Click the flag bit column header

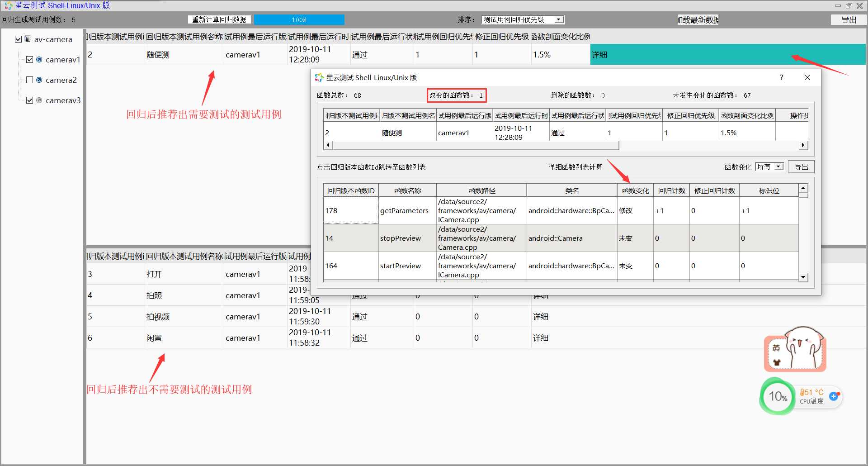pos(769,190)
